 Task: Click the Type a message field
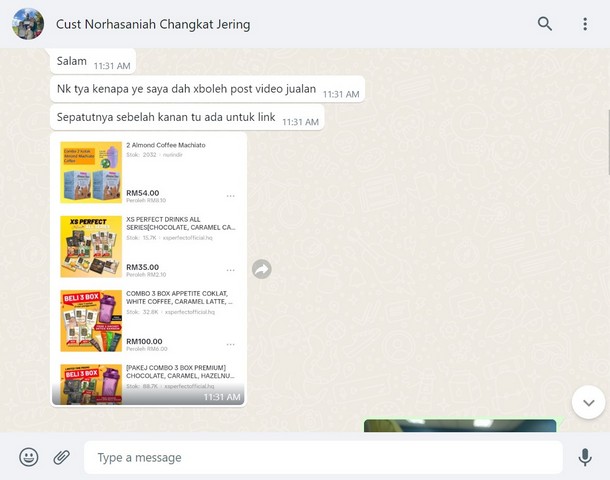(320, 457)
